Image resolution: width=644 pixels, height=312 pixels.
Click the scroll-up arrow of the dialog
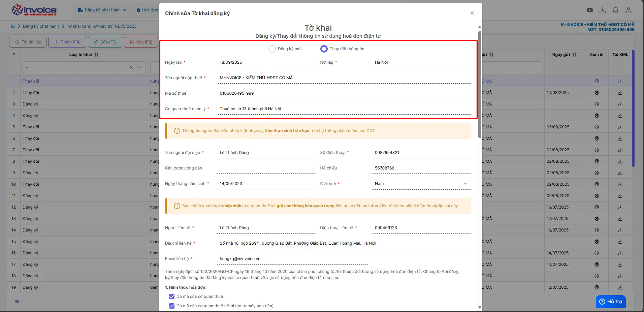click(x=480, y=27)
